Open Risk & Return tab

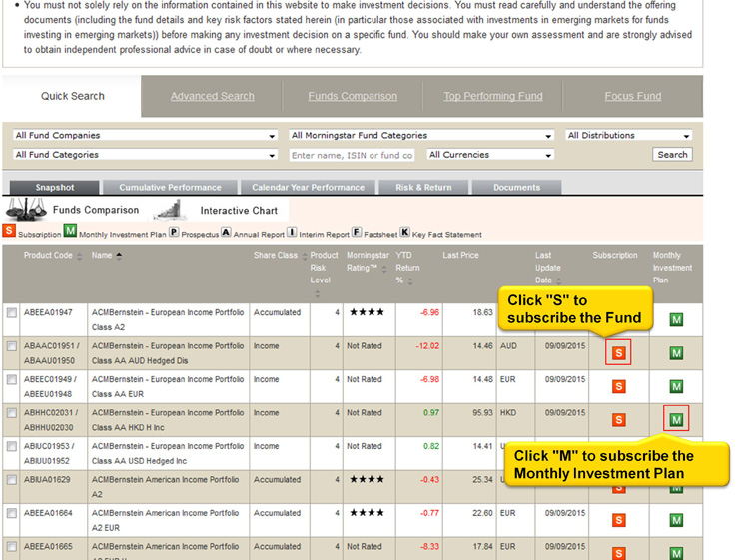click(x=423, y=187)
